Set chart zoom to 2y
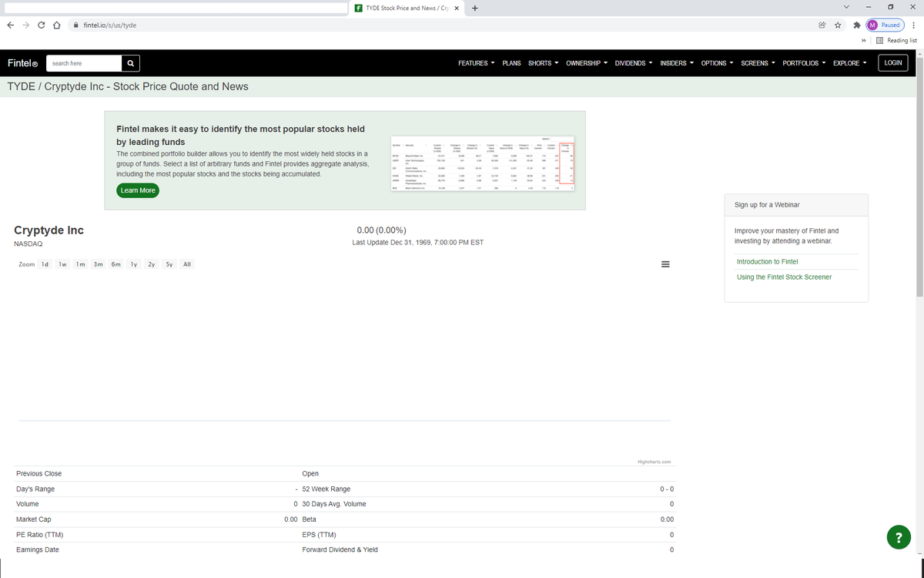This screenshot has height=578, width=924. 151,264
